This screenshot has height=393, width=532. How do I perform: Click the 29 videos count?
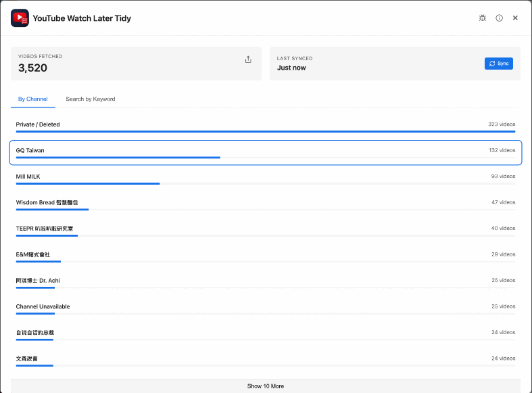[x=503, y=254]
